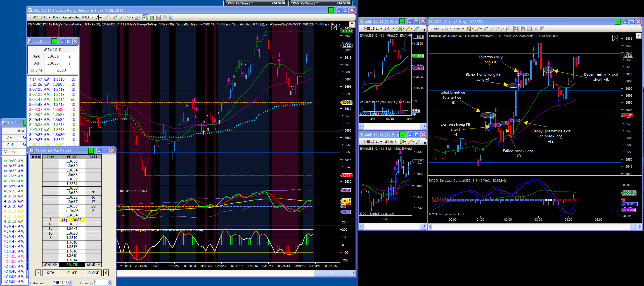644x286 pixels.
Task: Click left scroll arrow of 15 Min chart
Action: 361,226
